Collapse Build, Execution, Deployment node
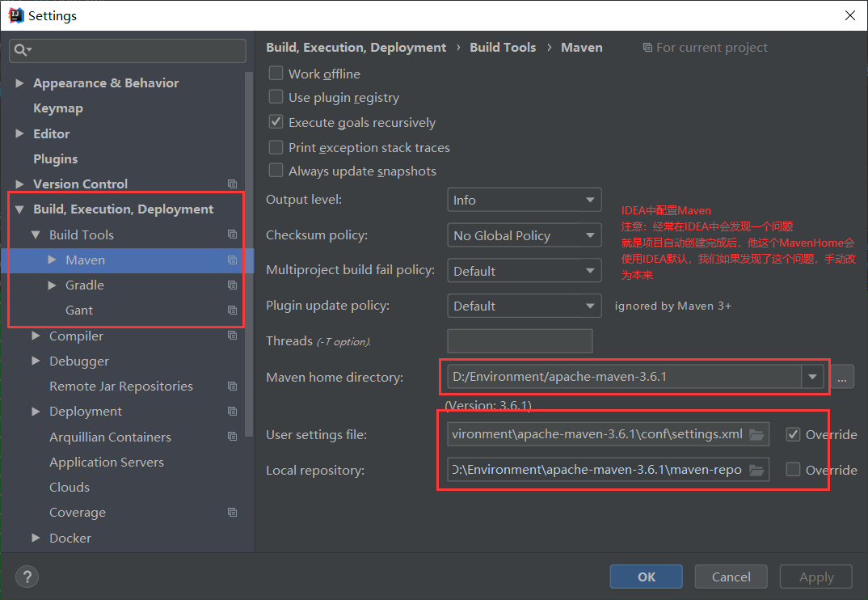Screen dimensions: 868x600 click(20, 209)
